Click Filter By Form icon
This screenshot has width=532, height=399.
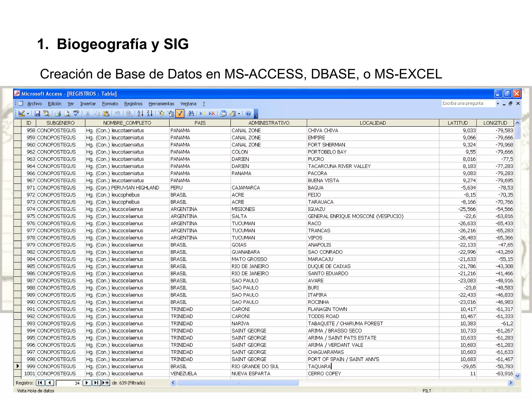click(170, 114)
